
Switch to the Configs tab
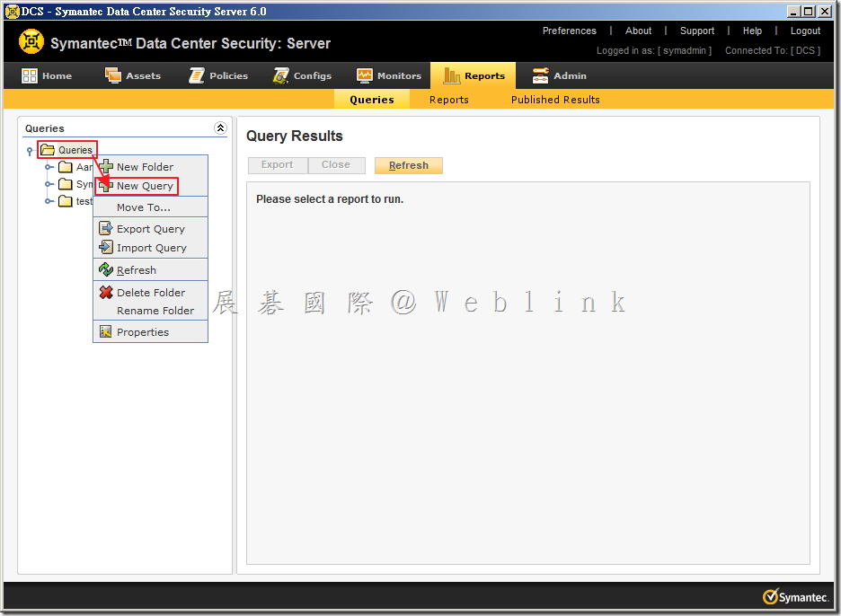click(303, 75)
